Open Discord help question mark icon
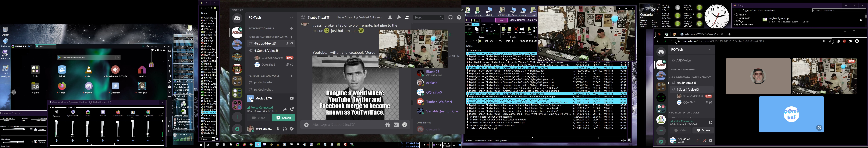 tap(459, 18)
